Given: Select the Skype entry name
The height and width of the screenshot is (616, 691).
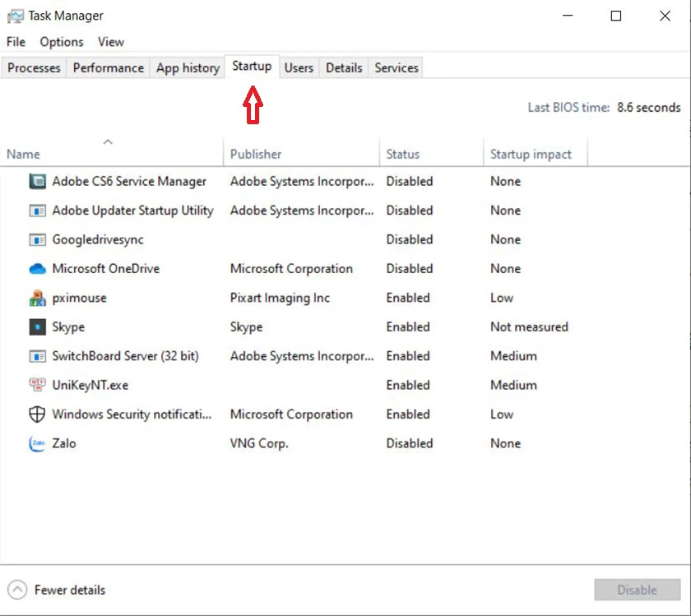Looking at the screenshot, I should (68, 327).
